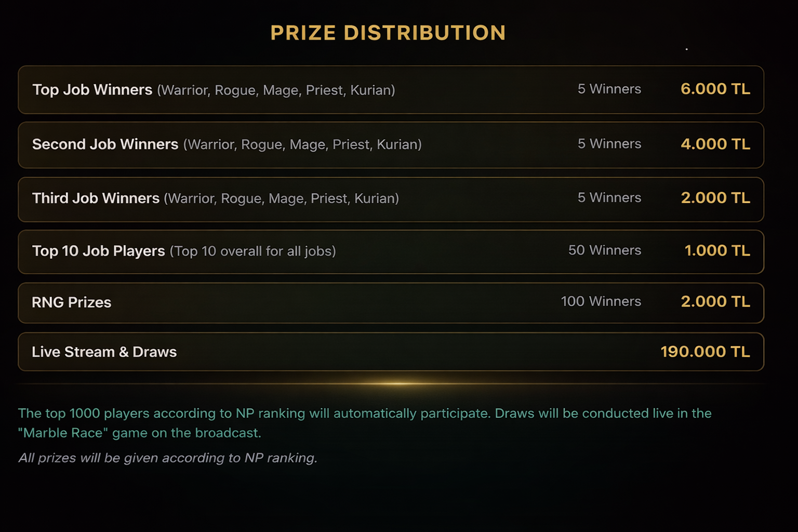The width and height of the screenshot is (798, 532).
Task: Click the Top 10 overall for all jobs note
Action: point(252,251)
